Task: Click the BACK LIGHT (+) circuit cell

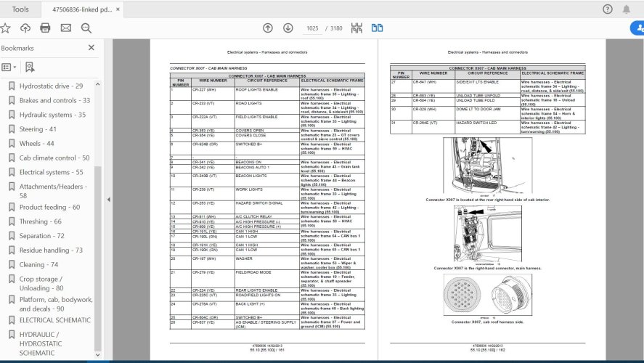Action: pyautogui.click(x=267, y=309)
